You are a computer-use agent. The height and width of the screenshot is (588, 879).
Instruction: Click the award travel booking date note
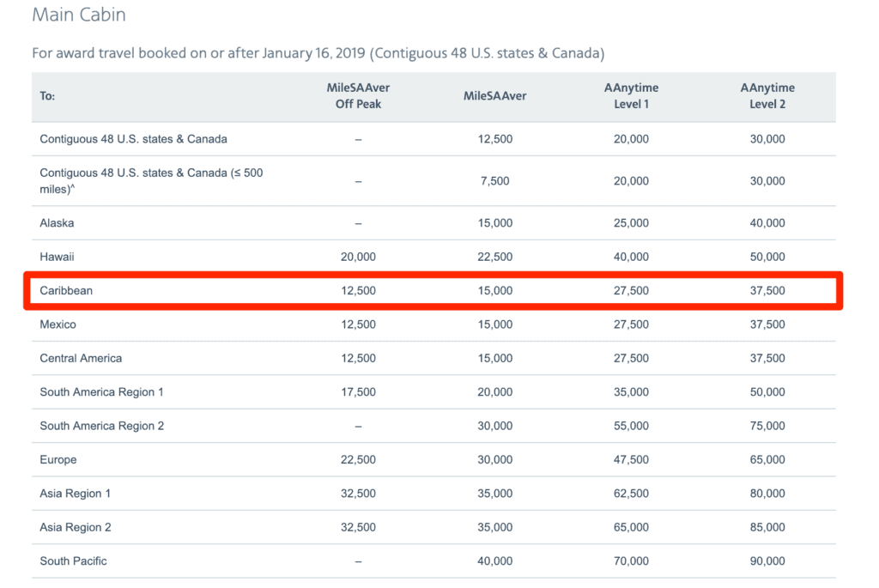coord(318,53)
